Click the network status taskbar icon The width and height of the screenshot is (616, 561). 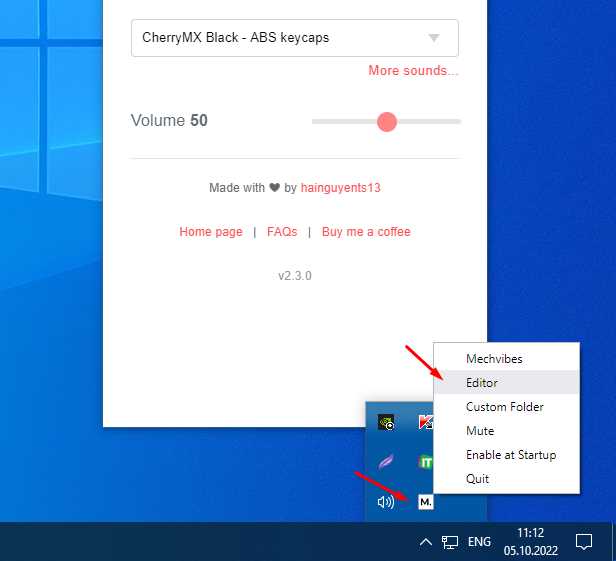[x=450, y=542]
